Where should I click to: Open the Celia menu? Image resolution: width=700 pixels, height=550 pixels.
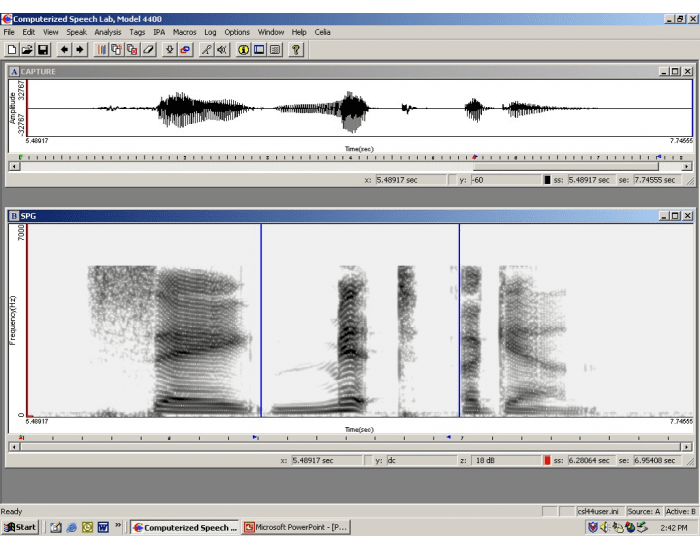322,32
